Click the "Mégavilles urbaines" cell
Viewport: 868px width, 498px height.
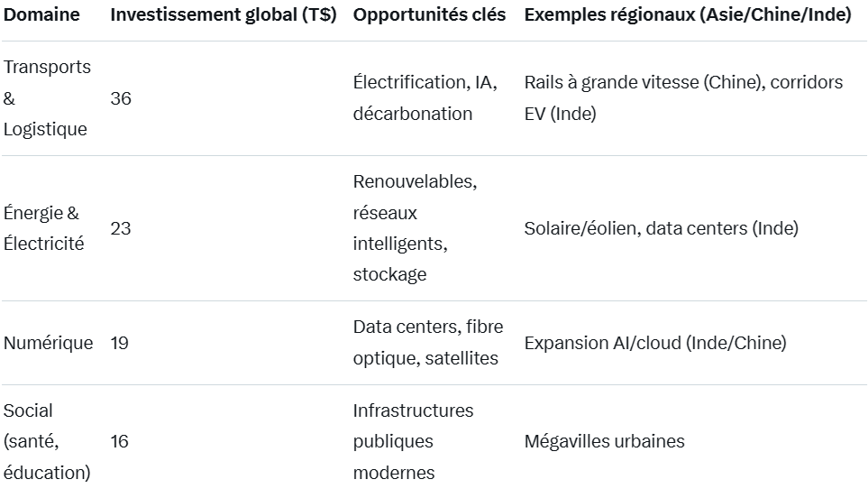tap(604, 441)
